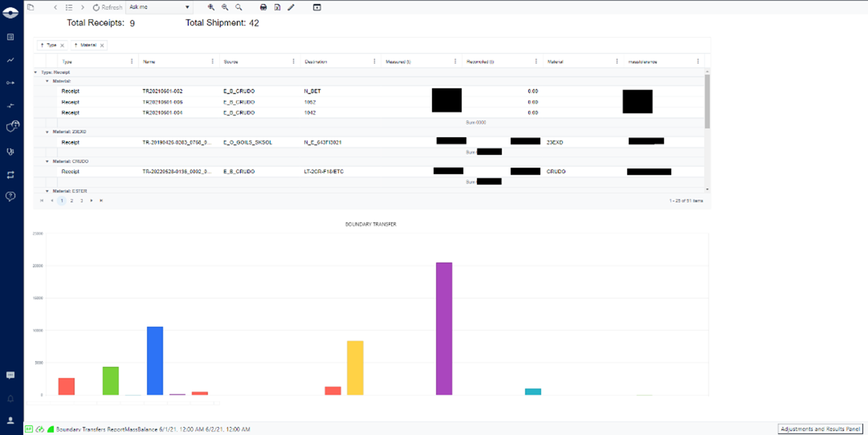Collapse the Type: Receipt group
Image resolution: width=868 pixels, height=435 pixels.
[x=36, y=72]
